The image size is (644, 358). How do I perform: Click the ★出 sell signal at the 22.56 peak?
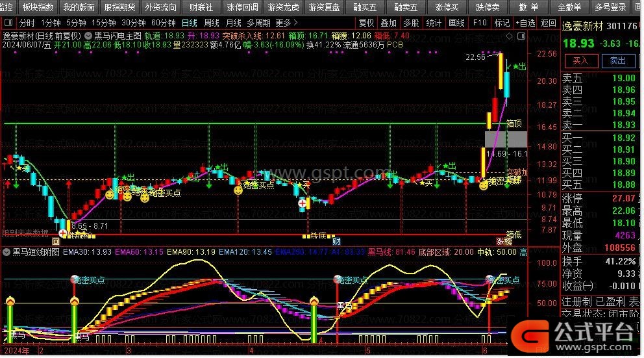pos(519,66)
